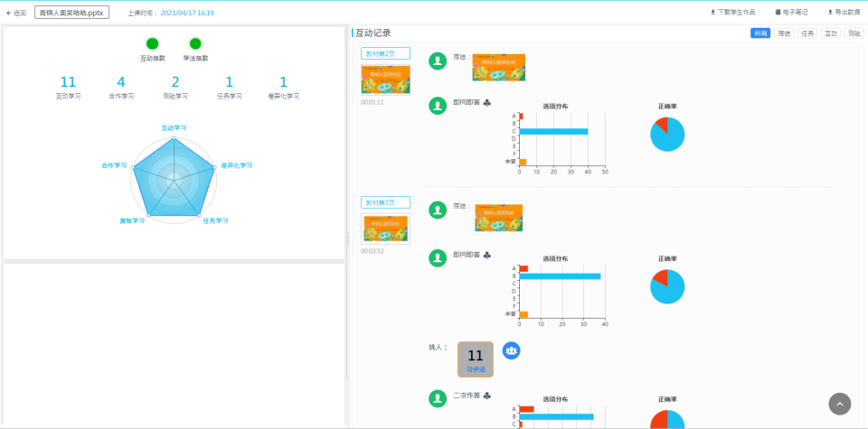
Task: Click the 学法指数 green indicator
Action: point(195,44)
